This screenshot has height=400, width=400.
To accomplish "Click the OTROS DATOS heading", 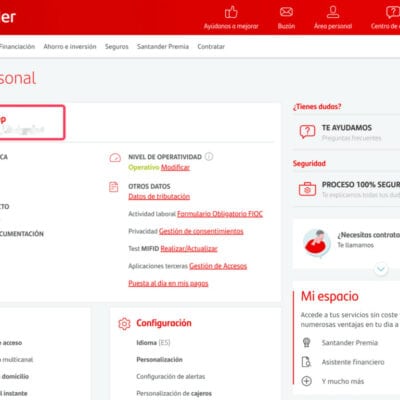I will click(149, 186).
